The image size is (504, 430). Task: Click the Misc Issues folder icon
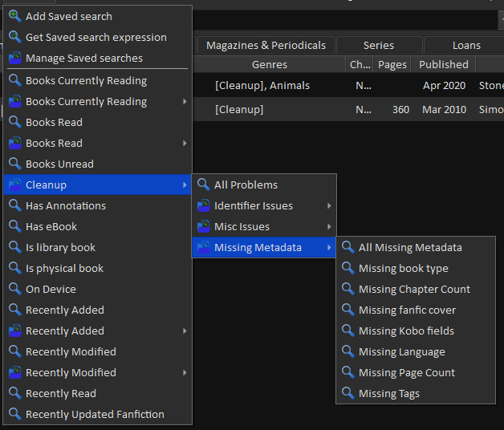coord(203,226)
